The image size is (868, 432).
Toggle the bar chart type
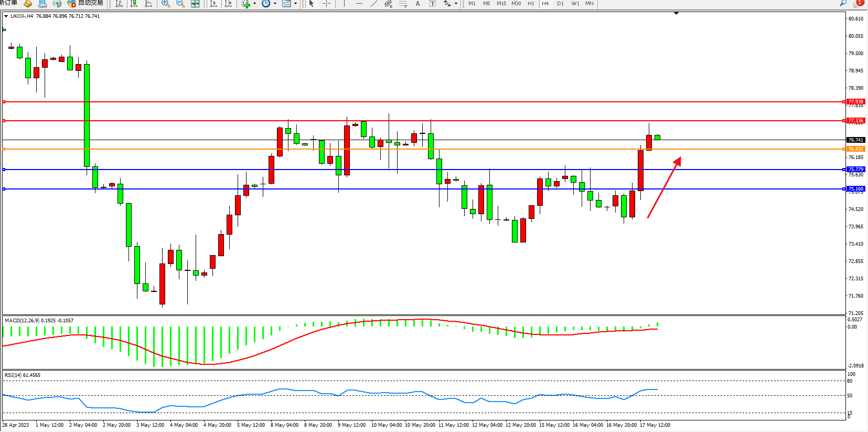coord(119,4)
